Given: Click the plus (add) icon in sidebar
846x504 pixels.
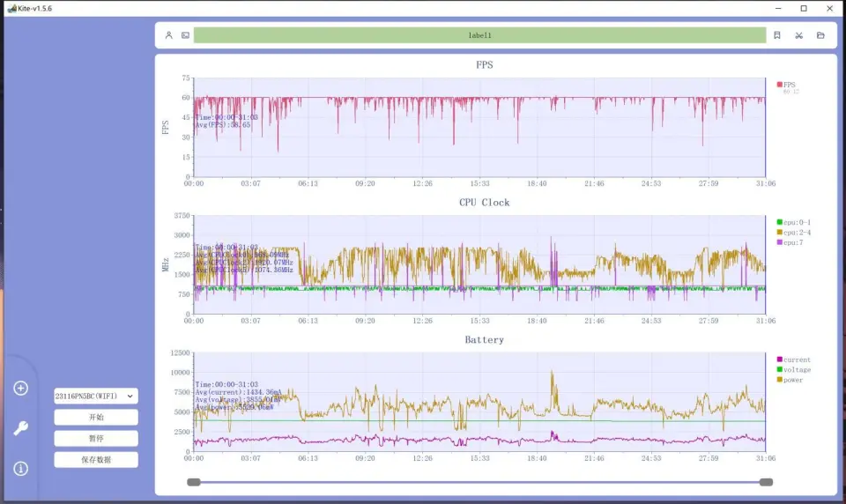Looking at the screenshot, I should coord(21,389).
